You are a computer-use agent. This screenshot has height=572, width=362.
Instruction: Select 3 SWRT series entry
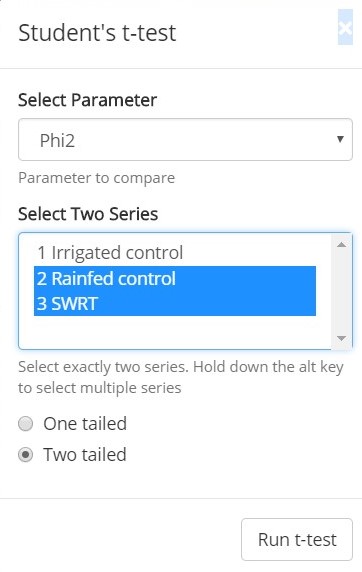[175, 304]
